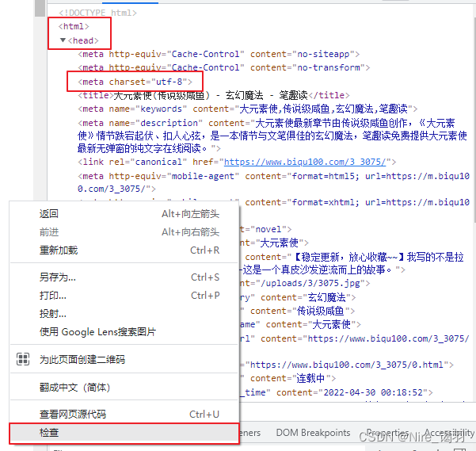Viewport: 476px width, 451px height.
Task: Click the 2022-04-30 00:18:52 update time row
Action: (337, 392)
